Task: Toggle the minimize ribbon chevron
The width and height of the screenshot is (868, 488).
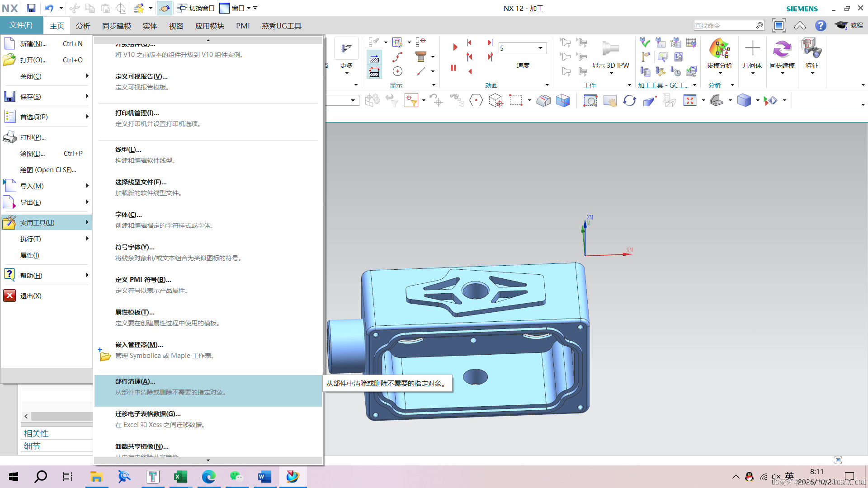Action: [x=800, y=26]
